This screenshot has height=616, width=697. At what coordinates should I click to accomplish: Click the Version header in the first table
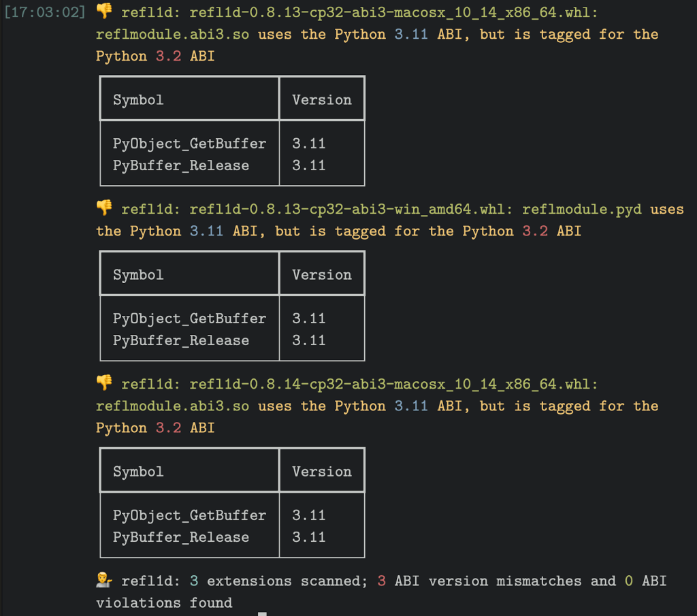(x=322, y=99)
